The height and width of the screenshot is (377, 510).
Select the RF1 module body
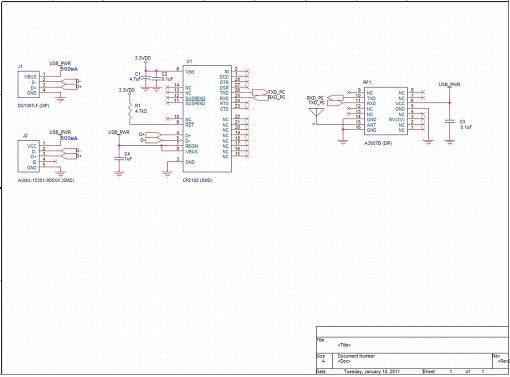click(386, 111)
